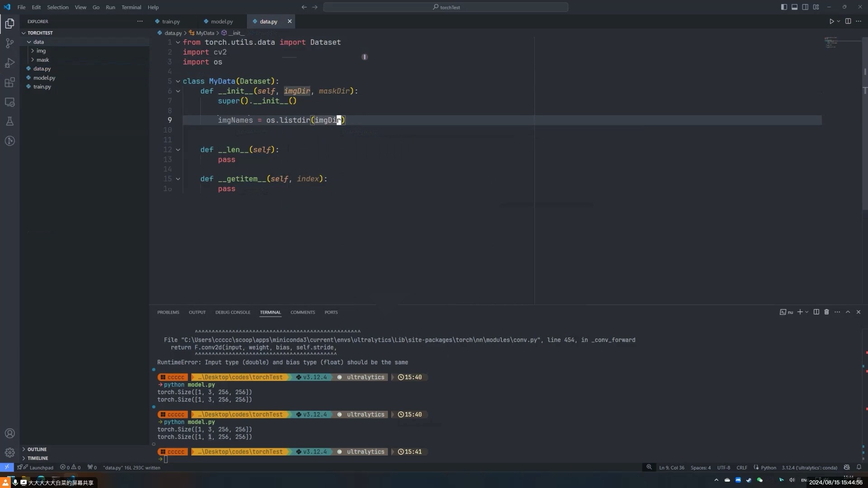Viewport: 868px width, 488px height.
Task: Click the Python language mode in status bar
Action: click(768, 468)
